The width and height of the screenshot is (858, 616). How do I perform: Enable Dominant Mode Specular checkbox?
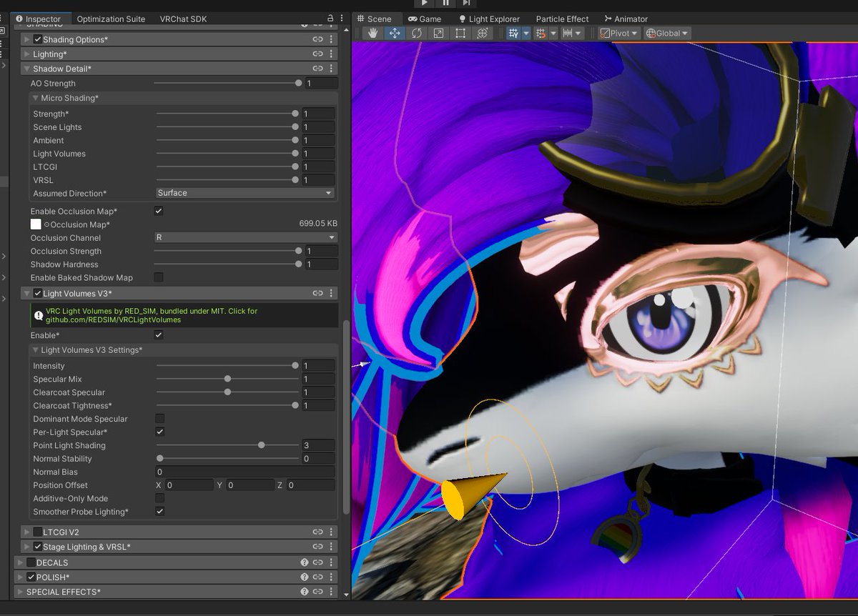coord(159,419)
